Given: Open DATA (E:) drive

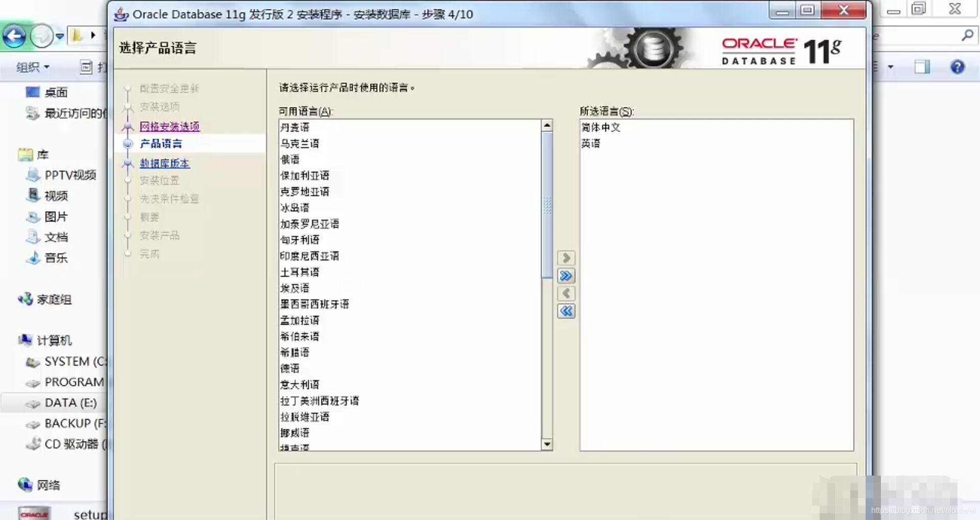Looking at the screenshot, I should [61, 403].
